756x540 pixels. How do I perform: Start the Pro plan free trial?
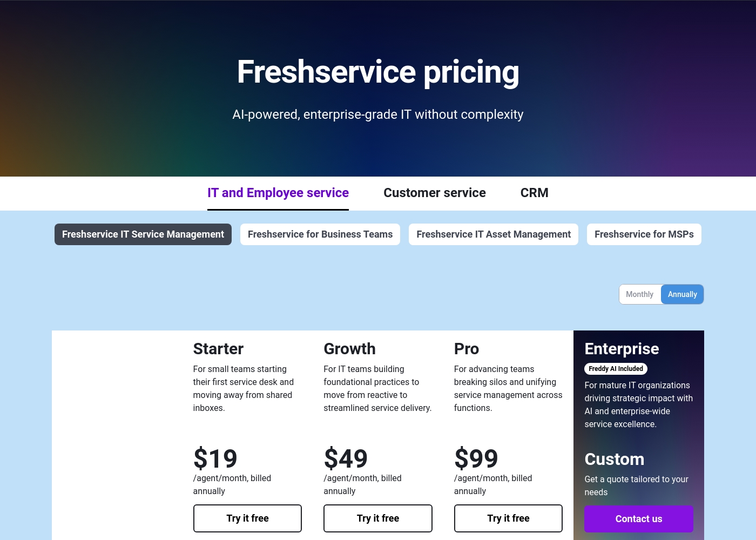pyautogui.click(x=508, y=518)
